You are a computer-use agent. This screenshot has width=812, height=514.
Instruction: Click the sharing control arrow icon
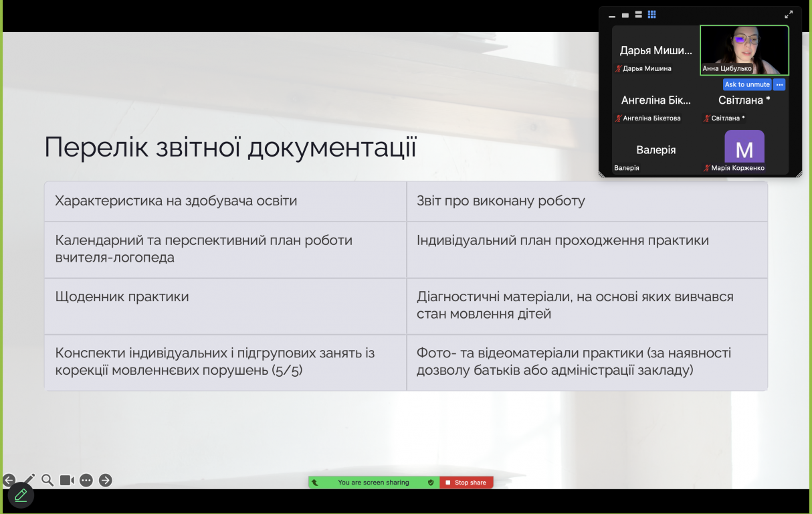click(315, 483)
